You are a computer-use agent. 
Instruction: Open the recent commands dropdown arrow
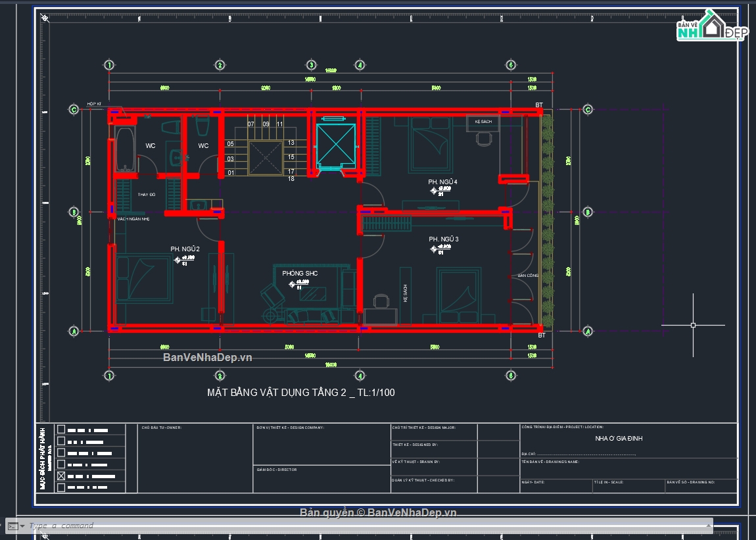(x=22, y=526)
